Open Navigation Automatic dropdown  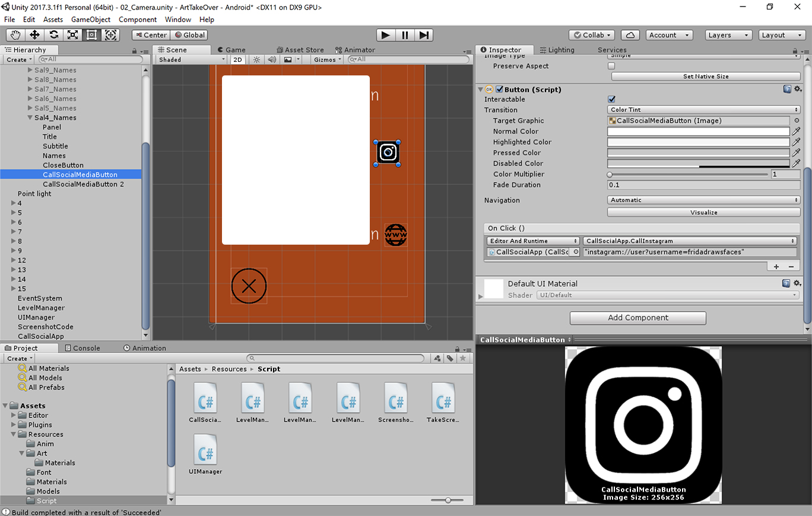(704, 200)
